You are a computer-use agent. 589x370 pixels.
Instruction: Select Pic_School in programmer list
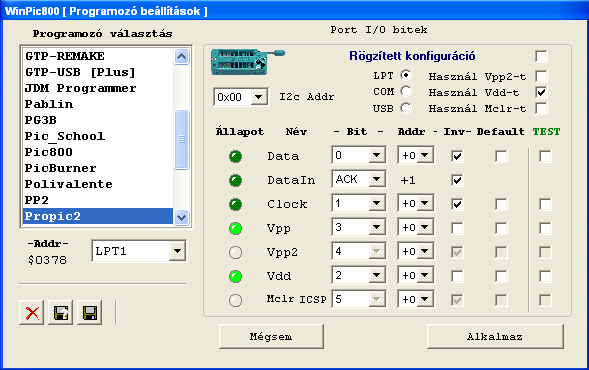click(98, 136)
